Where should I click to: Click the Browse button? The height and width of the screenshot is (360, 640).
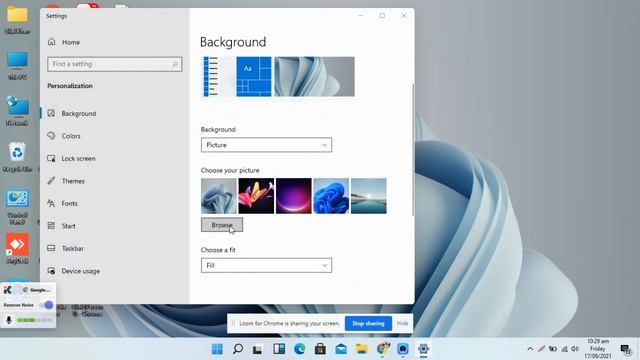(222, 225)
